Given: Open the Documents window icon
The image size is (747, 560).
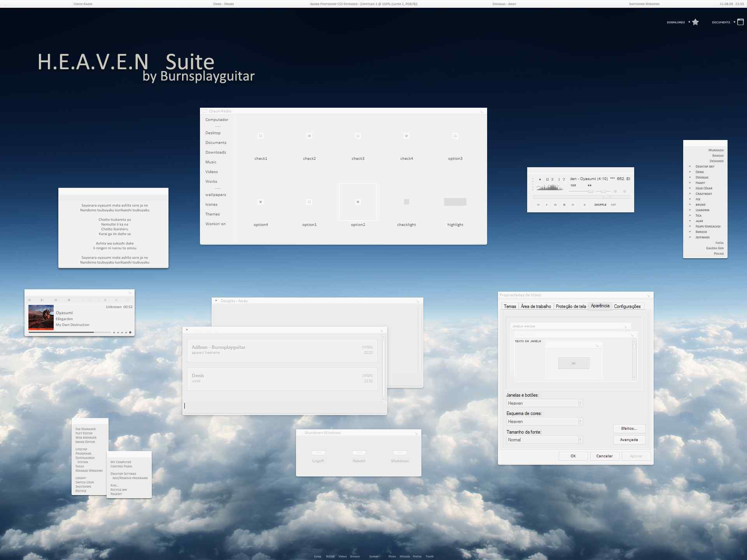Looking at the screenshot, I should pos(740,22).
